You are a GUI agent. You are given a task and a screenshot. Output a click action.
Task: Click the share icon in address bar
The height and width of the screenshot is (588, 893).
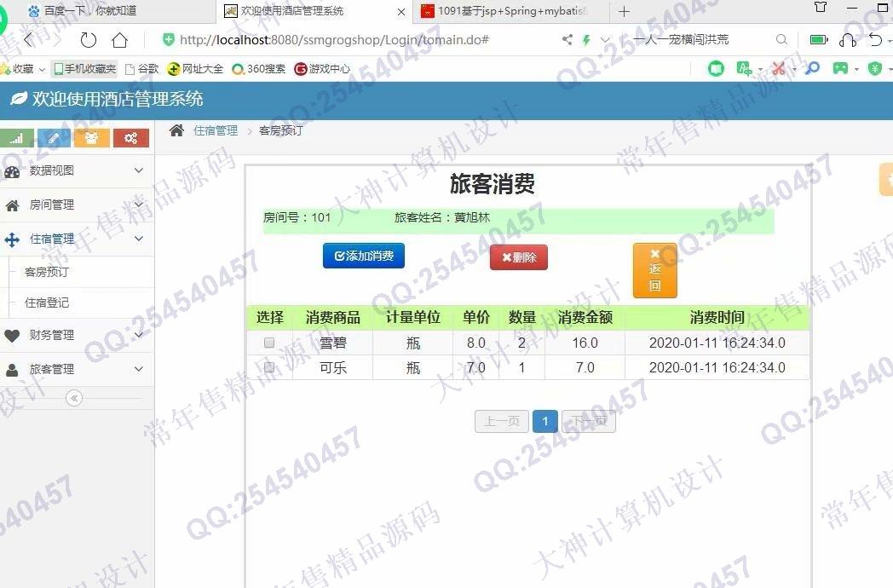point(567,39)
